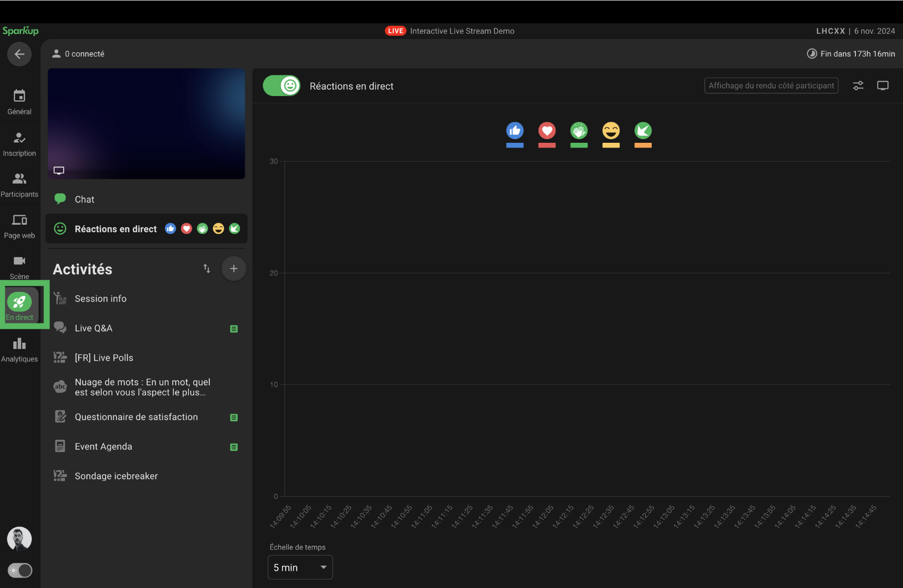Toggle the Réactions en direct switch off
This screenshot has height=588, width=903.
(x=282, y=86)
